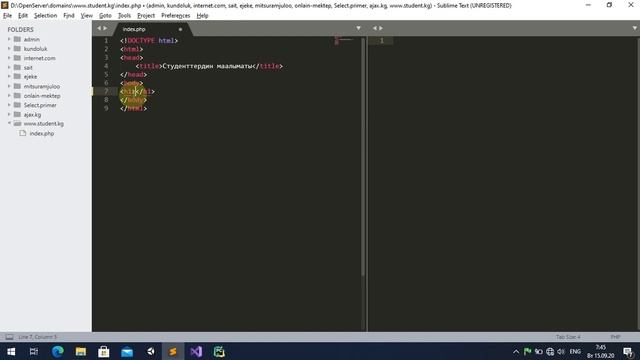Switch the ENG input language
This screenshot has width=640, height=360.
coord(575,351)
